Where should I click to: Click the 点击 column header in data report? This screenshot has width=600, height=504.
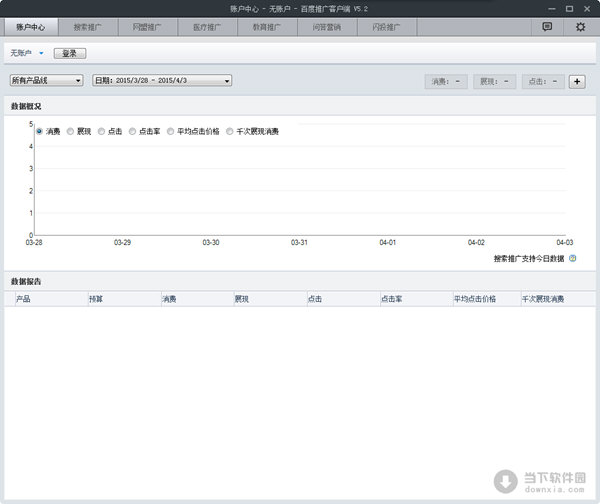coord(343,299)
